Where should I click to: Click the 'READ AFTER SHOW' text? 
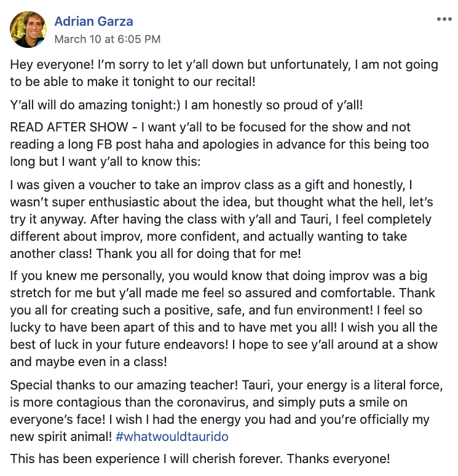coord(69,127)
